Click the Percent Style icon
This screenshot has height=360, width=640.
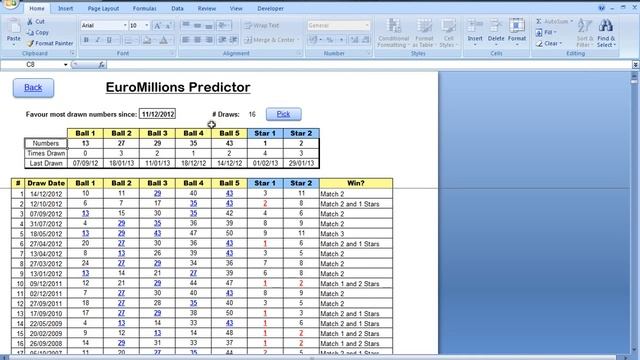(x=330, y=40)
